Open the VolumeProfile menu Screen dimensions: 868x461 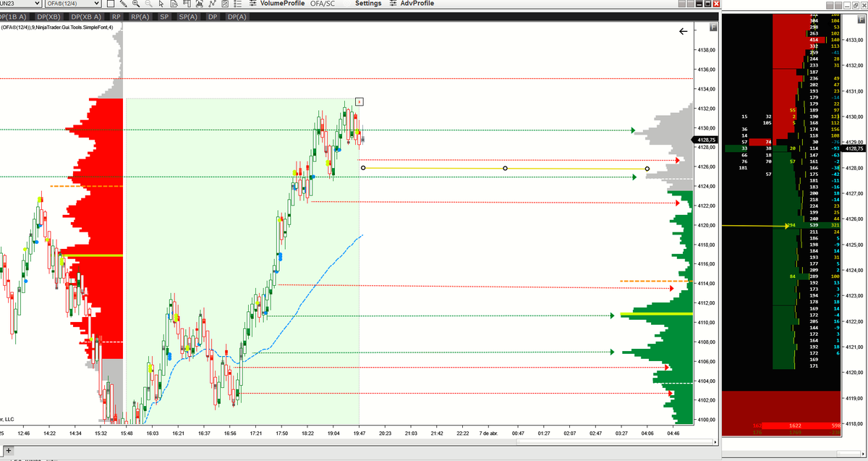click(276, 4)
